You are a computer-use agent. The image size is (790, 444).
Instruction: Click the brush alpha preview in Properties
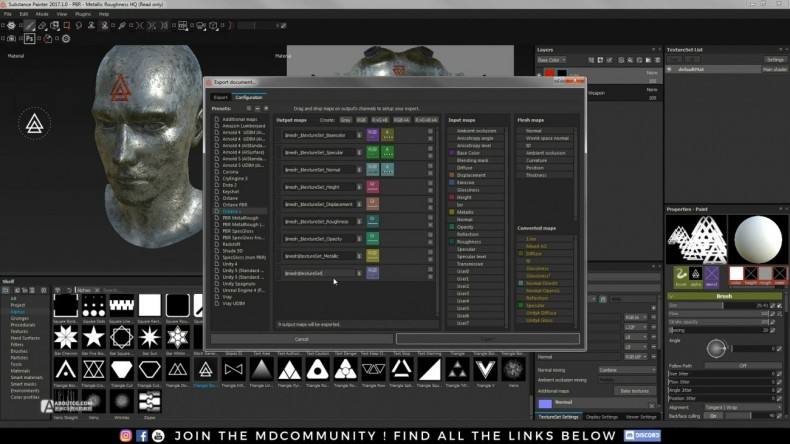tap(696, 239)
